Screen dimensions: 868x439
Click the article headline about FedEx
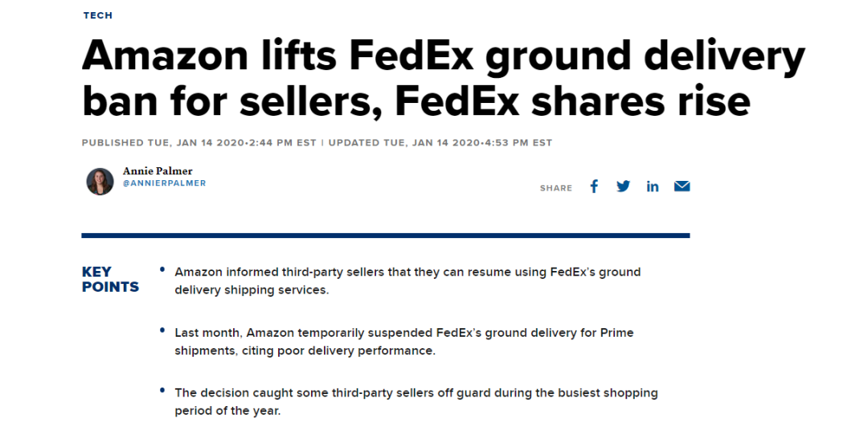[442, 78]
